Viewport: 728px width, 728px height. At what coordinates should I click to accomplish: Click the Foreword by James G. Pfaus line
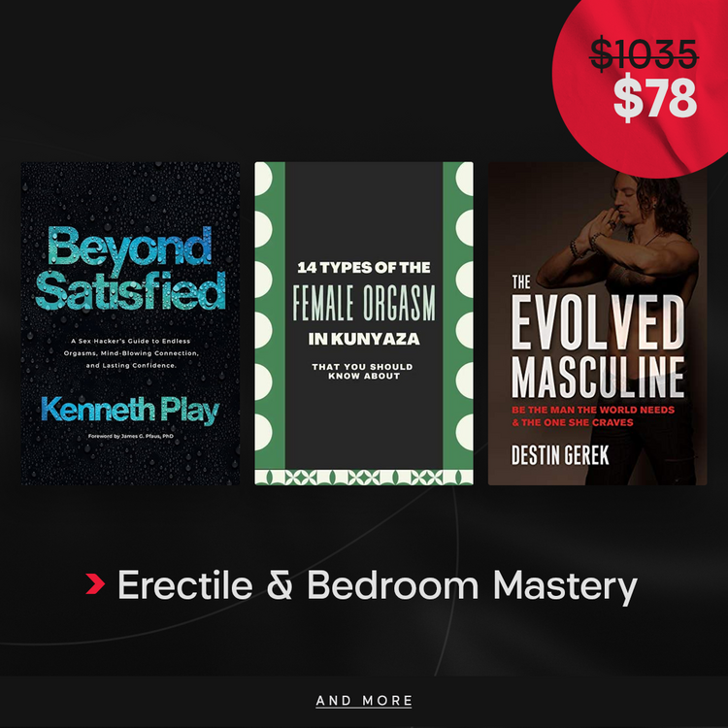[131, 436]
